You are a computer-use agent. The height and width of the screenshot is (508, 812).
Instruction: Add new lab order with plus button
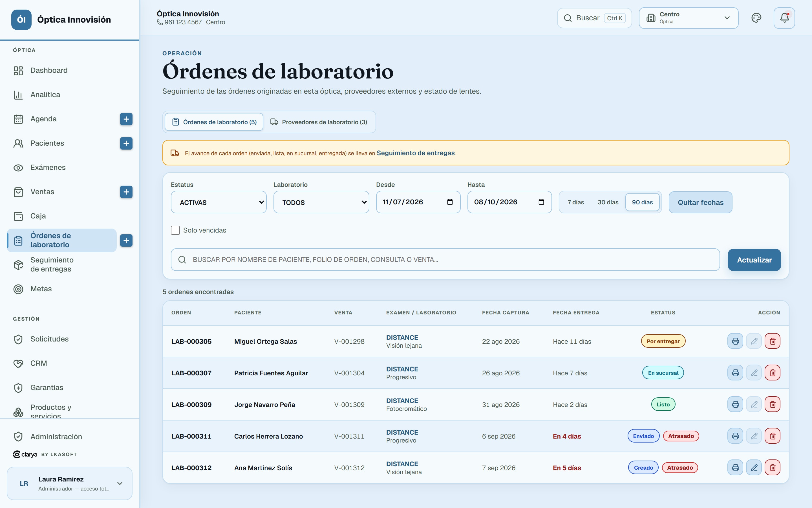click(x=126, y=240)
